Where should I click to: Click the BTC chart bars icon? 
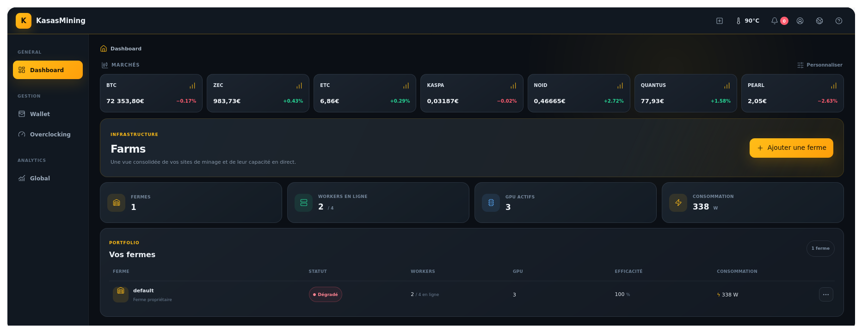(192, 86)
